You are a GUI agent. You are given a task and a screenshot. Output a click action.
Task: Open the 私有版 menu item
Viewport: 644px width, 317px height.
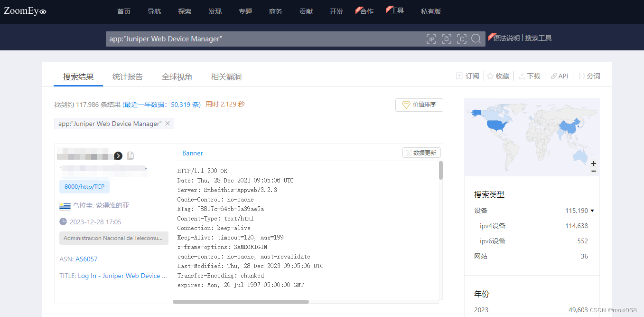[x=431, y=11]
